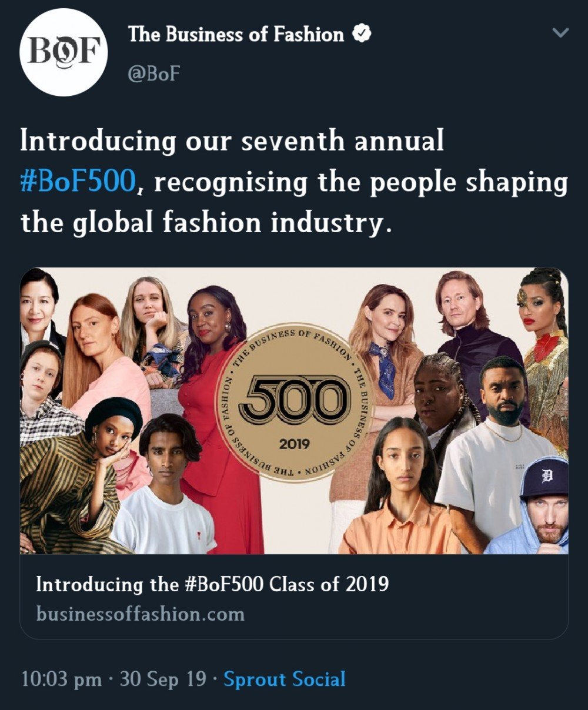Tap the person in orange collared shirt
This screenshot has height=710, width=588.
click(400, 488)
